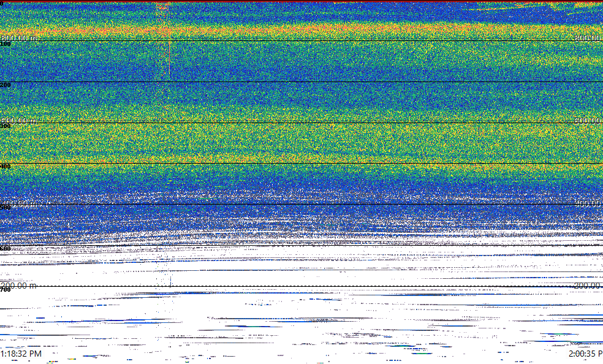Select the "600.00 m" range label on left edge

coord(18,120)
